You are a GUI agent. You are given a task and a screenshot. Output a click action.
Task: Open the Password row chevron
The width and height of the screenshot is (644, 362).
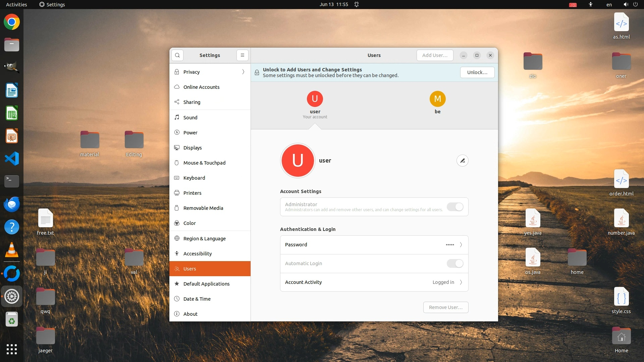pos(461,245)
